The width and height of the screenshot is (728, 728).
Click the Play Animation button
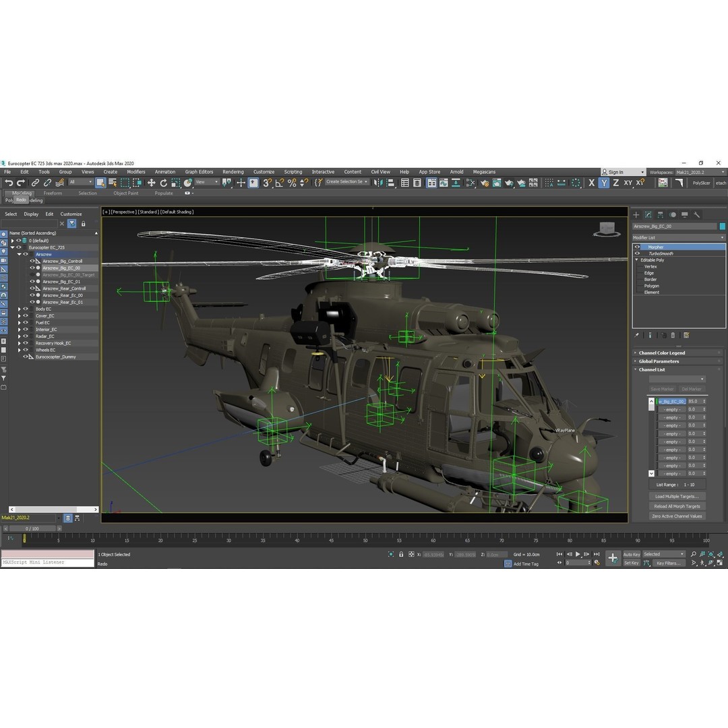point(578,554)
